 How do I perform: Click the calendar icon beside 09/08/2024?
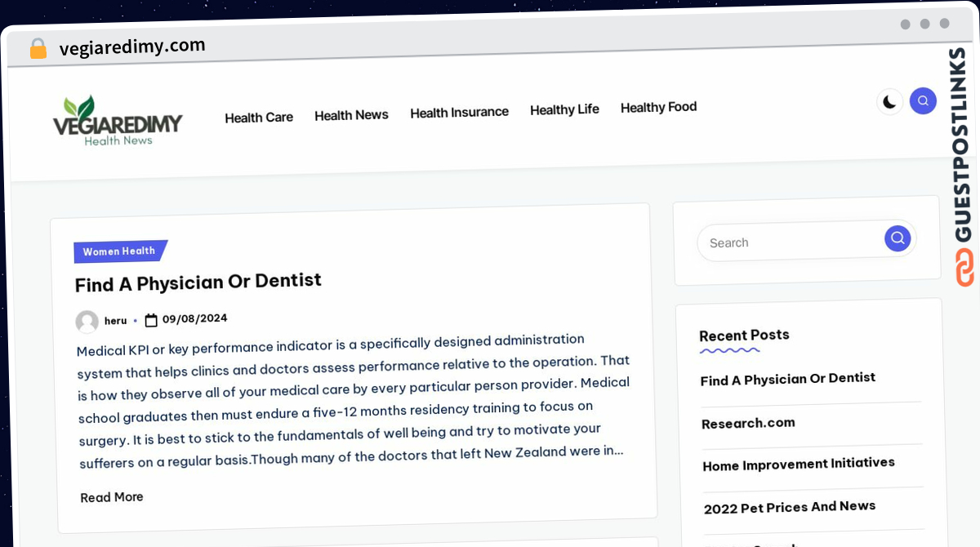click(151, 320)
